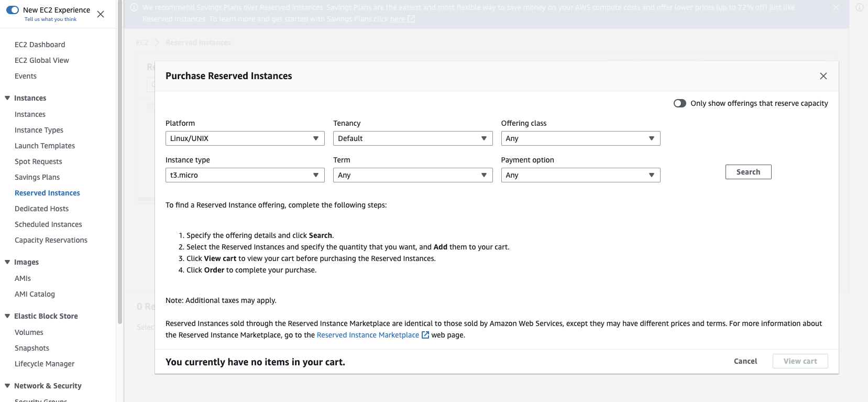Open the Offering class dropdown

[x=580, y=138]
